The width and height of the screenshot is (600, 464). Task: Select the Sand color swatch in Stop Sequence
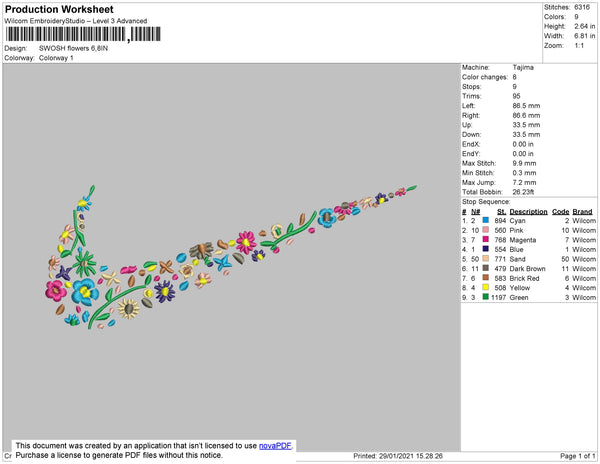point(486,259)
